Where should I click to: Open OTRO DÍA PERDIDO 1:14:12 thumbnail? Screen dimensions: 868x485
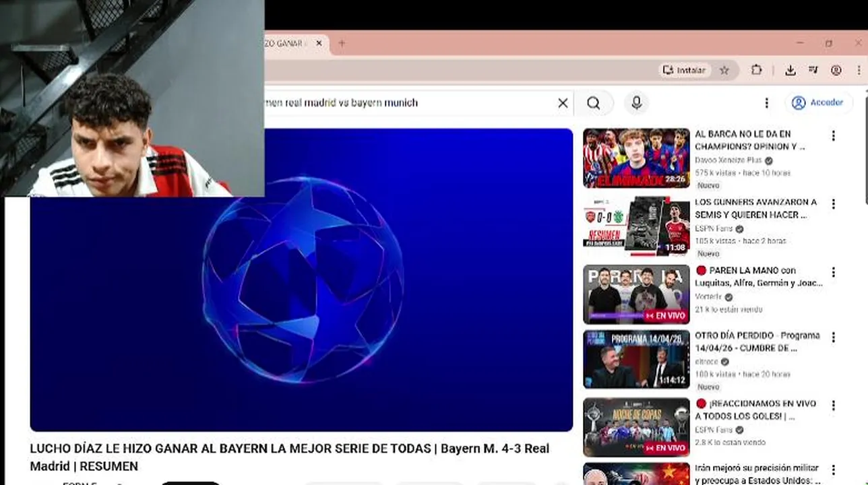click(x=636, y=359)
